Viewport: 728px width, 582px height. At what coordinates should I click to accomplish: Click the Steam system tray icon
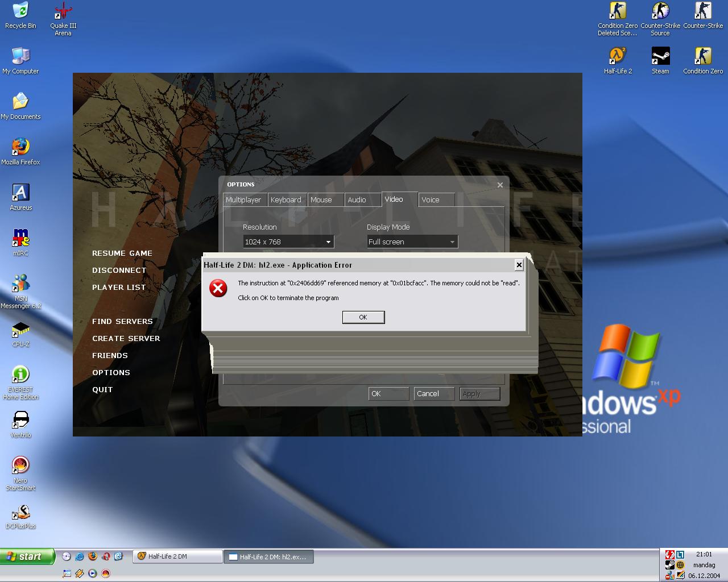(x=670, y=565)
